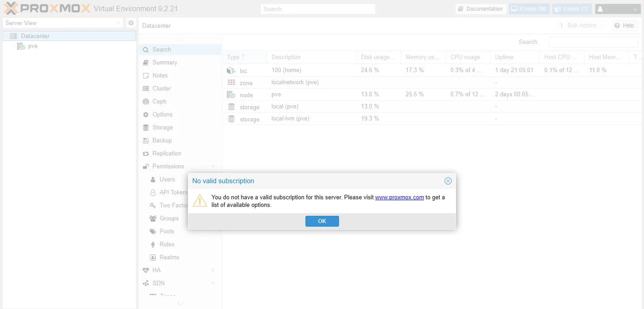This screenshot has width=644, height=309.
Task: Open the Cluster menu item
Action: (x=180, y=89)
